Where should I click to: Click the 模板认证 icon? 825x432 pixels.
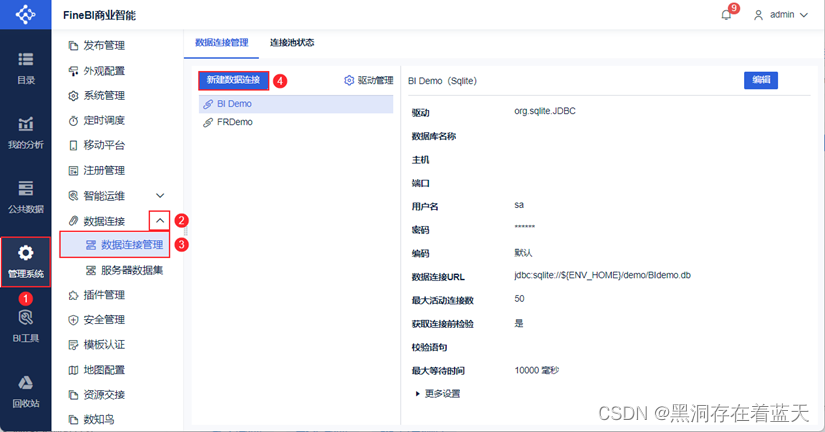(x=73, y=345)
